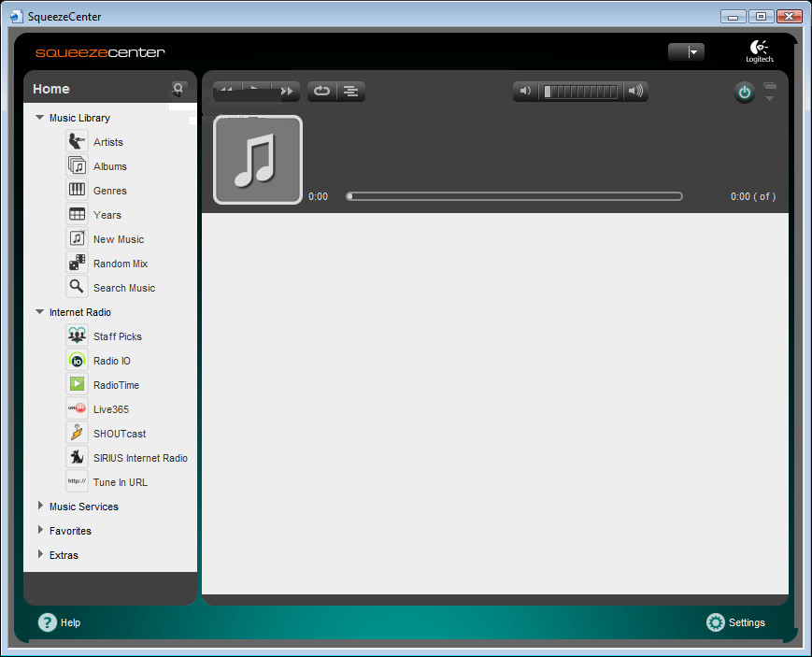Screen dimensions: 812x657
Task: Expand the Favorites section
Action: [40, 530]
